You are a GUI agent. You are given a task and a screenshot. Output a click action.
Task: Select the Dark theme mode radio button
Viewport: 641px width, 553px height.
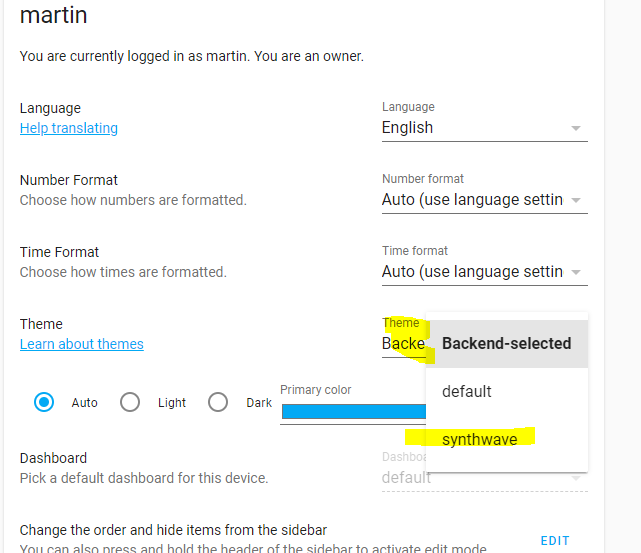(x=218, y=402)
